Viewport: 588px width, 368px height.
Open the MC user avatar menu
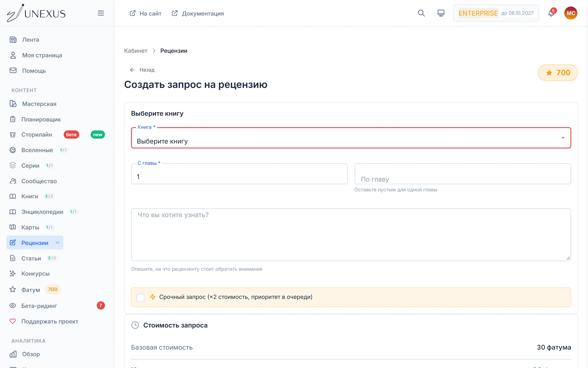pyautogui.click(x=571, y=13)
